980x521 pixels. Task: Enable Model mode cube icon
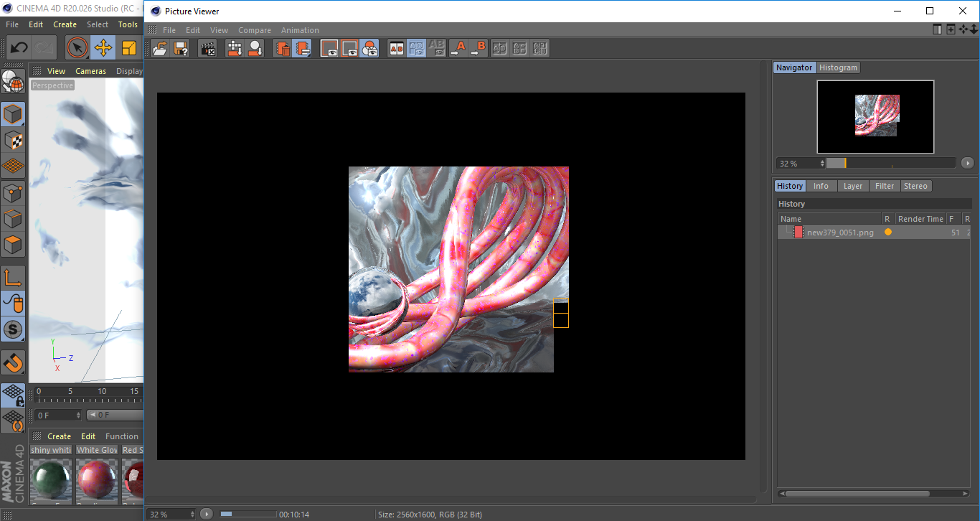pyautogui.click(x=13, y=115)
